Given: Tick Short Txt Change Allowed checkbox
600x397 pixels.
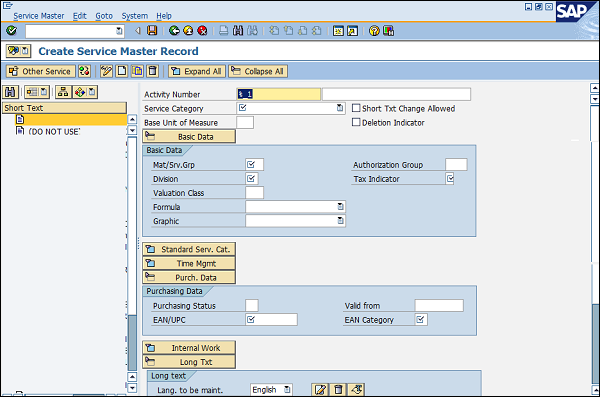Looking at the screenshot, I should 356,108.
